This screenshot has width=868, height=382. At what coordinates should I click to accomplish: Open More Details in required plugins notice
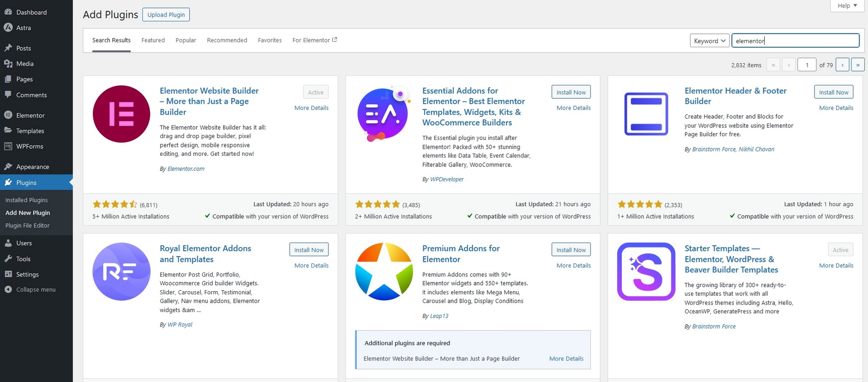pyautogui.click(x=566, y=358)
